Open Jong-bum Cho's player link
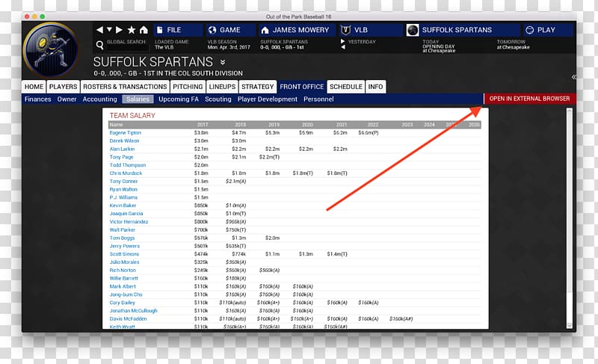This screenshot has height=364, width=598. 126,294
